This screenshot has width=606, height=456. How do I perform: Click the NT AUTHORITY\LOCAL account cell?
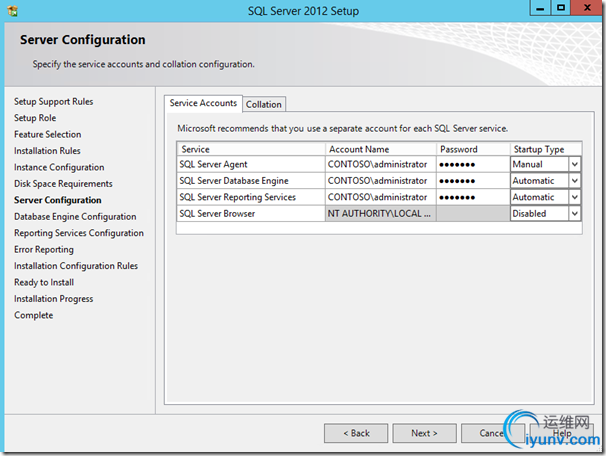pyautogui.click(x=381, y=213)
